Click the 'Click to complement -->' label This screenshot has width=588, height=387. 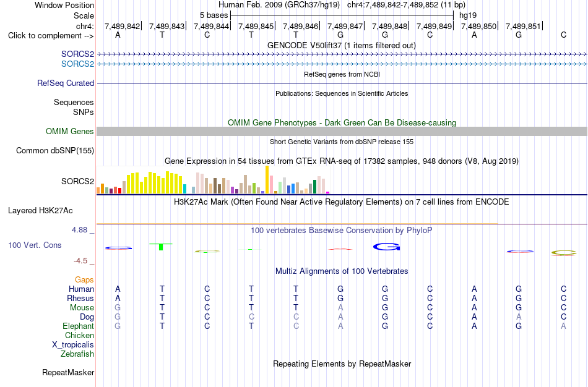[x=51, y=36]
